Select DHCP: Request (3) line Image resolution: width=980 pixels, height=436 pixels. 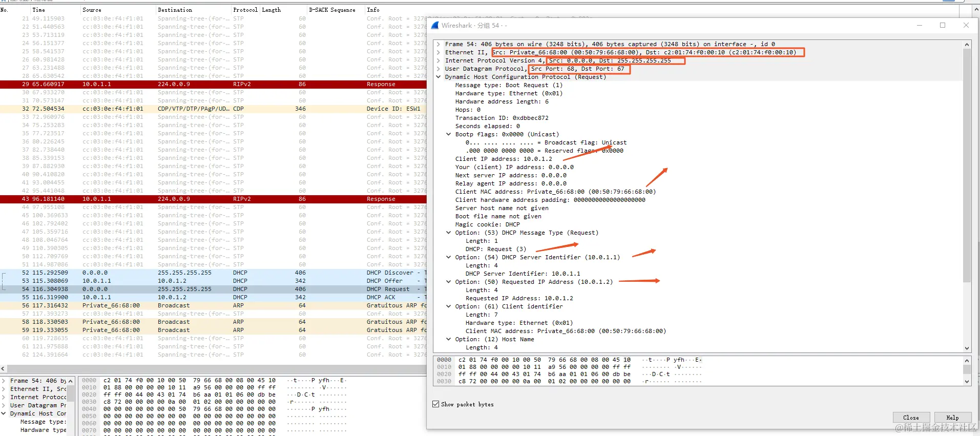[495, 249]
